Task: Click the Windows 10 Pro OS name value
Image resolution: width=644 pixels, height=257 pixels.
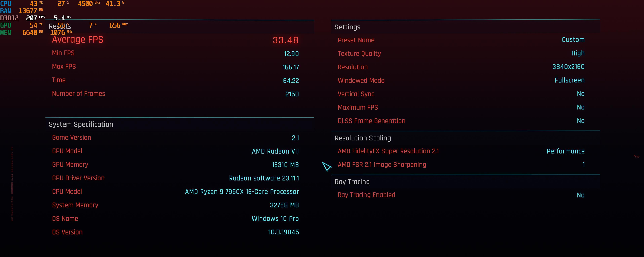Action: [x=275, y=219]
